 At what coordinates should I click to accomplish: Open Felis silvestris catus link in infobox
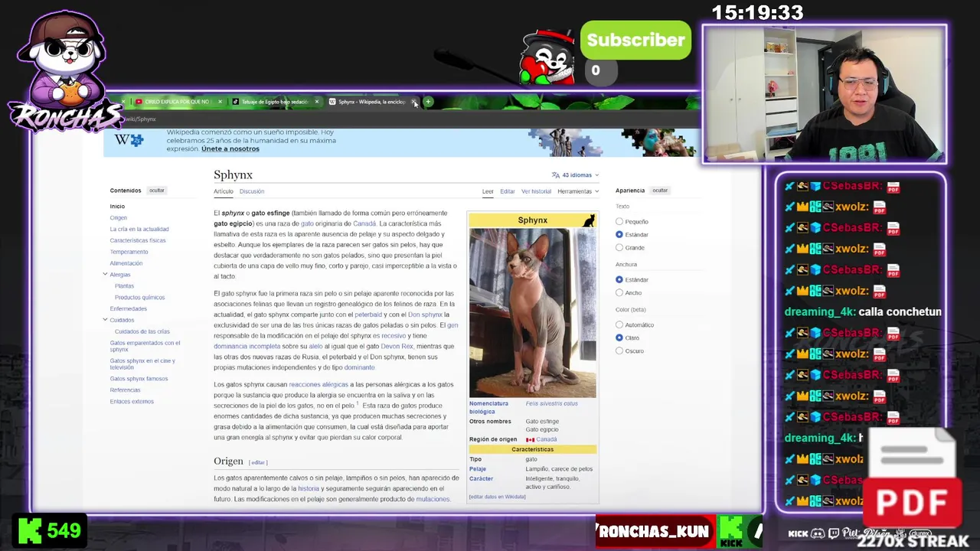551,403
